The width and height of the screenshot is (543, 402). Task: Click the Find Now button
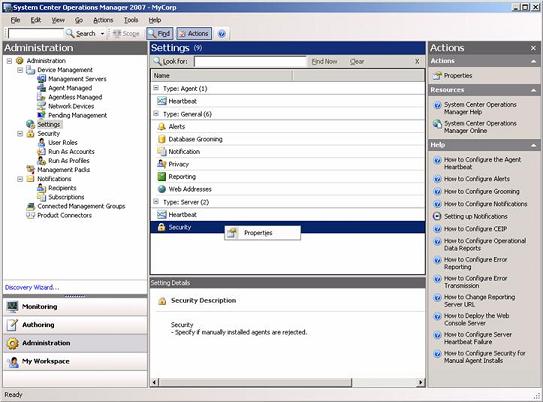pos(324,62)
